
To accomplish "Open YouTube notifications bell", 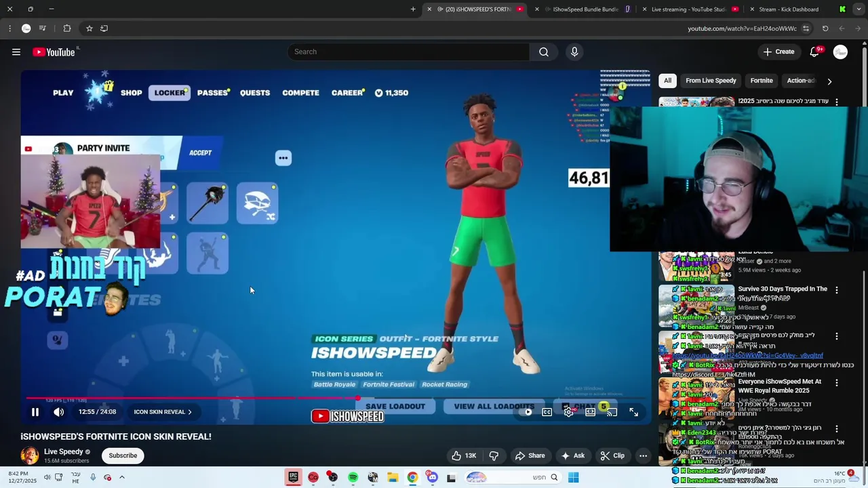I will 815,52.
